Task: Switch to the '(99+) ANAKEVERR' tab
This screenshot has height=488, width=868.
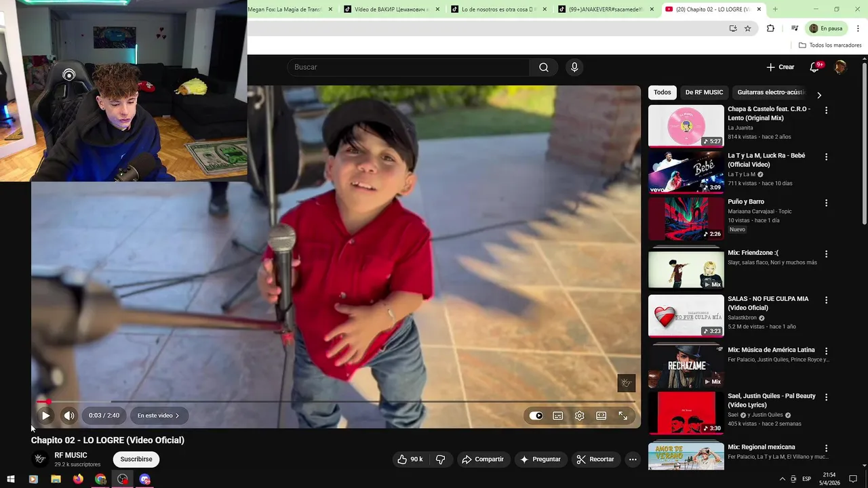Action: [606, 9]
